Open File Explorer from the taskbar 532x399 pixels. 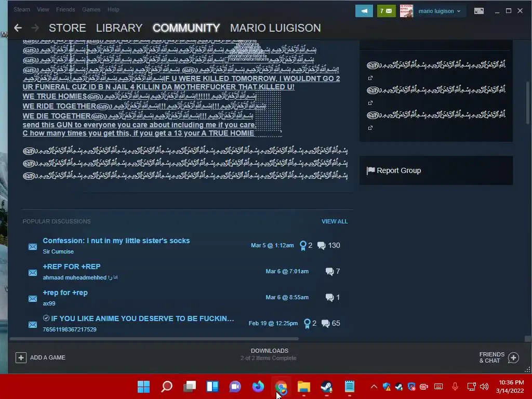(304, 387)
